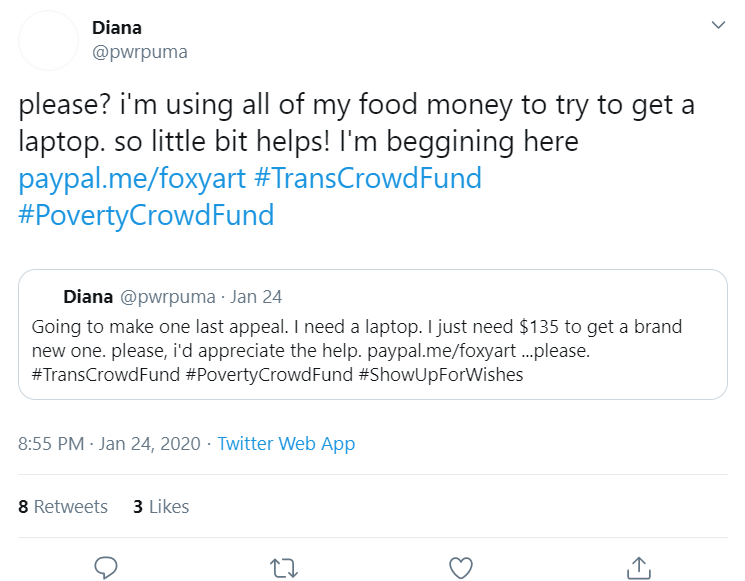The width and height of the screenshot is (745, 581).
Task: Click the quoted tweet hashtags line
Action: [277, 375]
